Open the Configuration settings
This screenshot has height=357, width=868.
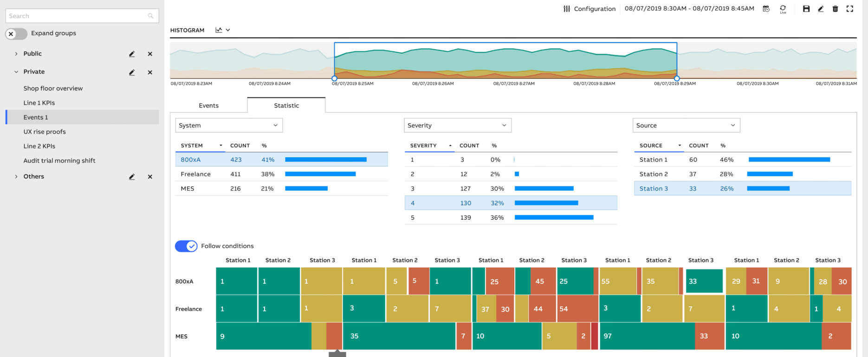tap(589, 9)
